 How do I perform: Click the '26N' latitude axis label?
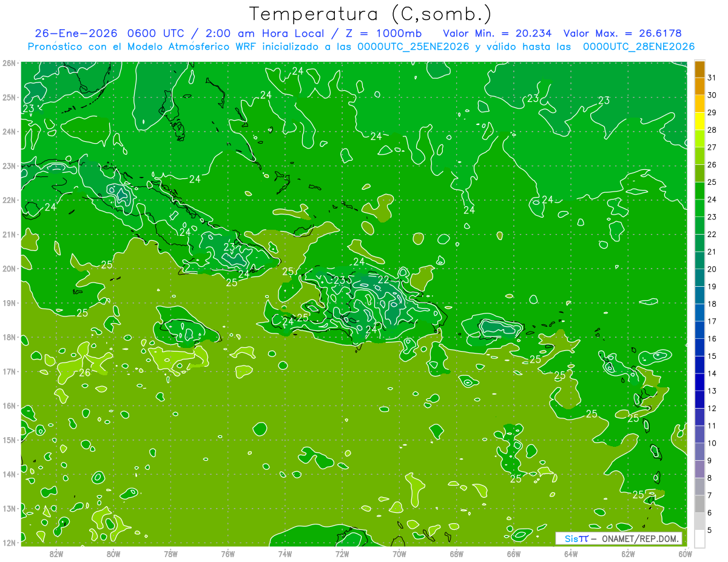coord(10,63)
